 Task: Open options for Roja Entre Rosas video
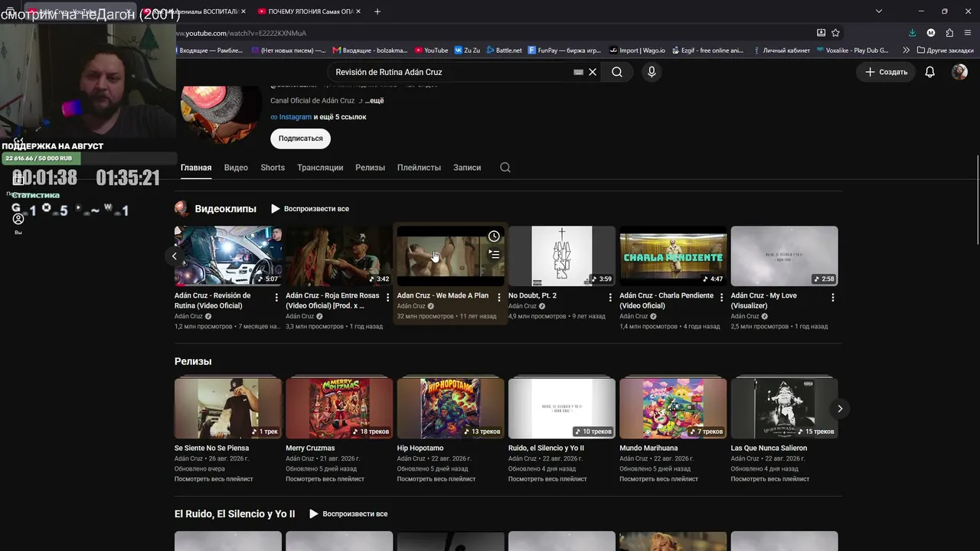tap(387, 297)
